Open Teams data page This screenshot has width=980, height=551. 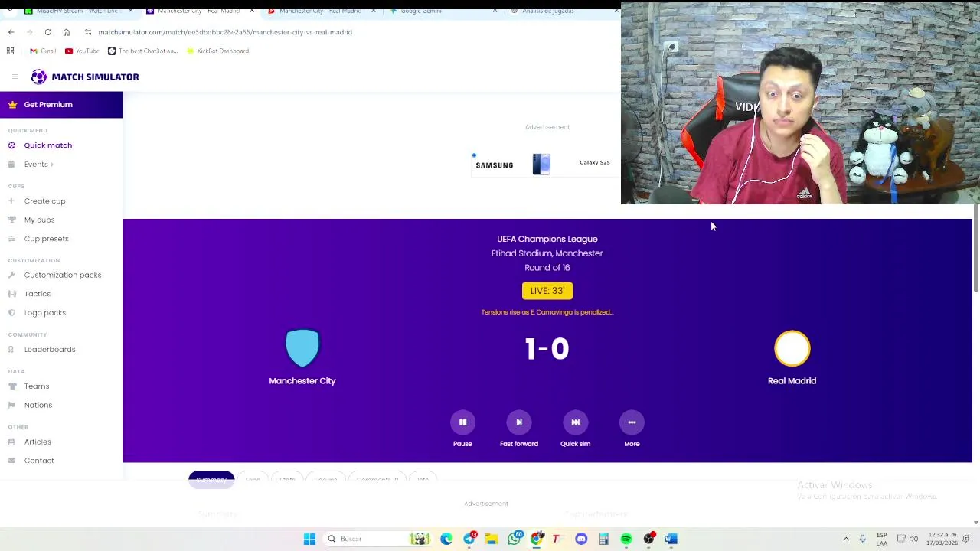tap(36, 386)
